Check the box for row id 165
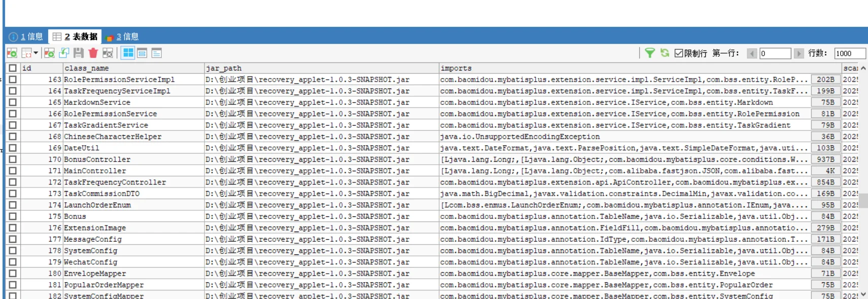This screenshot has width=868, height=299. pyautogui.click(x=13, y=102)
